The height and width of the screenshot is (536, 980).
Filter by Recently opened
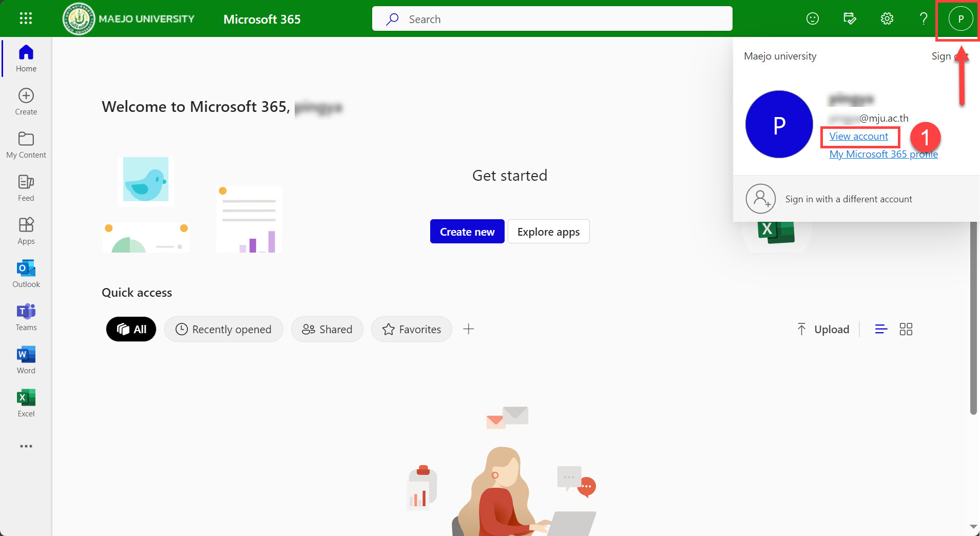(223, 329)
